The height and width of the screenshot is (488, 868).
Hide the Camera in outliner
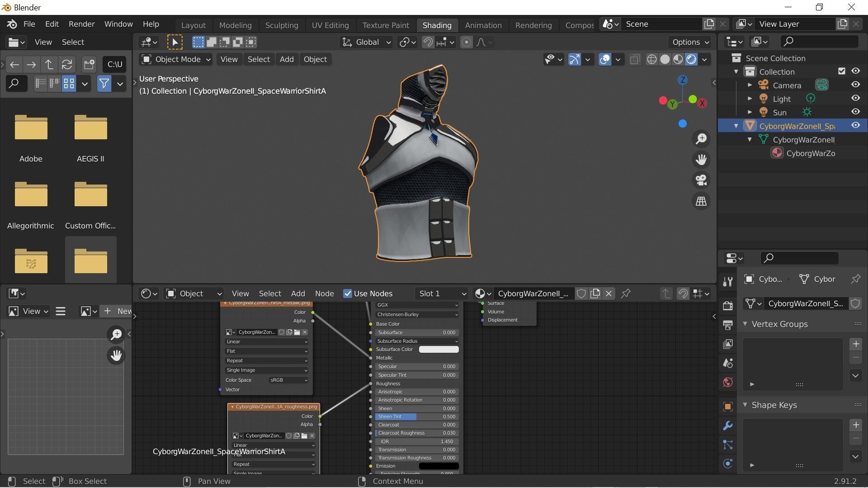coord(855,85)
